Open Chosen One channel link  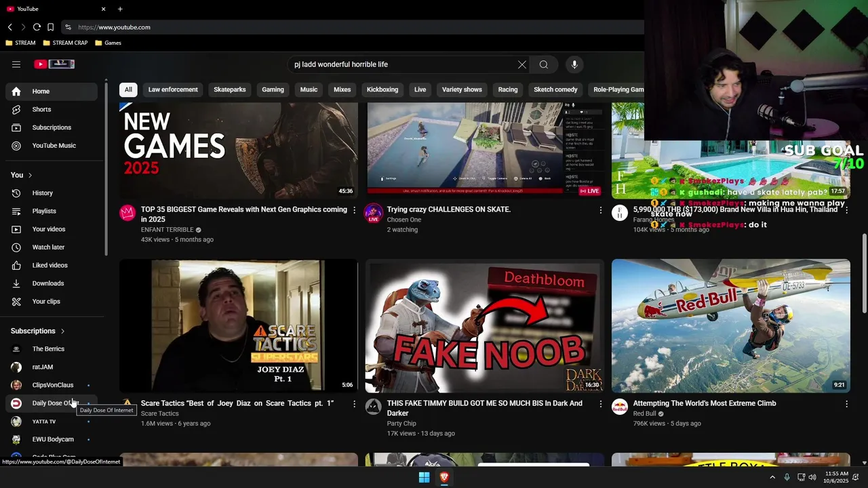[x=404, y=220]
